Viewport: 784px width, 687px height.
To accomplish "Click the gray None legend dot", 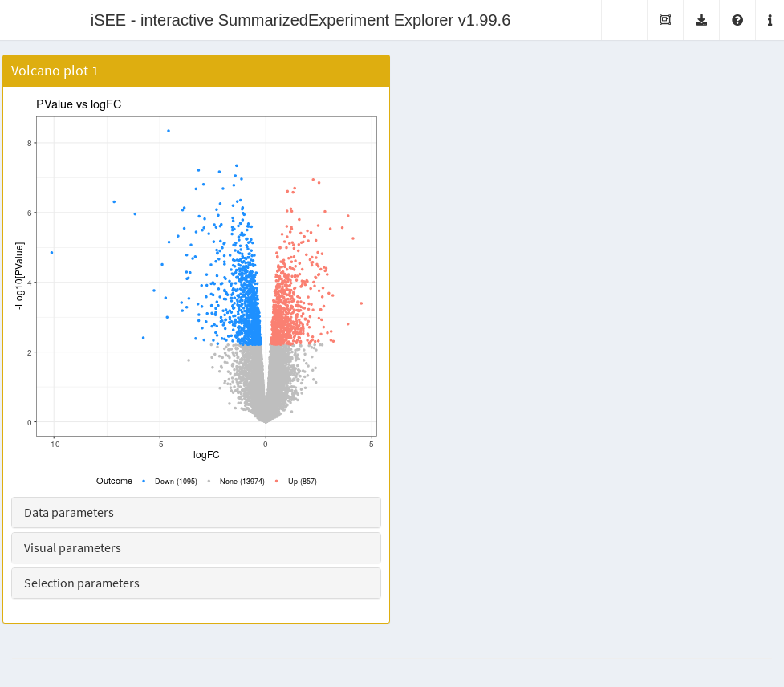I will 209,482.
